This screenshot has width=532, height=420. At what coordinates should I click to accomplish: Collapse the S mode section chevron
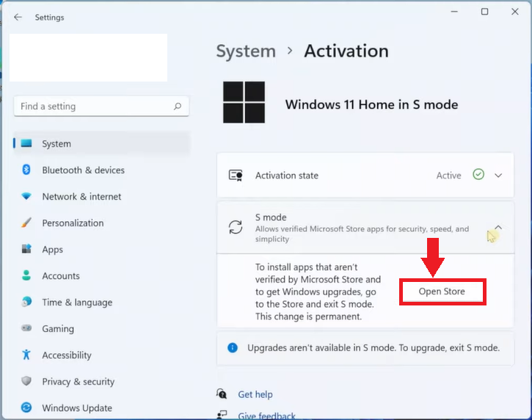[498, 228]
